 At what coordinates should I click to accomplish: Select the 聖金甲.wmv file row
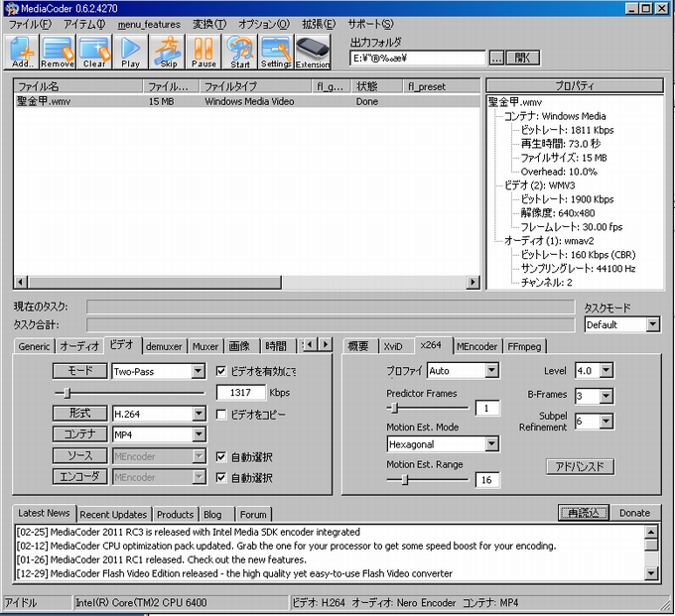tap(246, 101)
